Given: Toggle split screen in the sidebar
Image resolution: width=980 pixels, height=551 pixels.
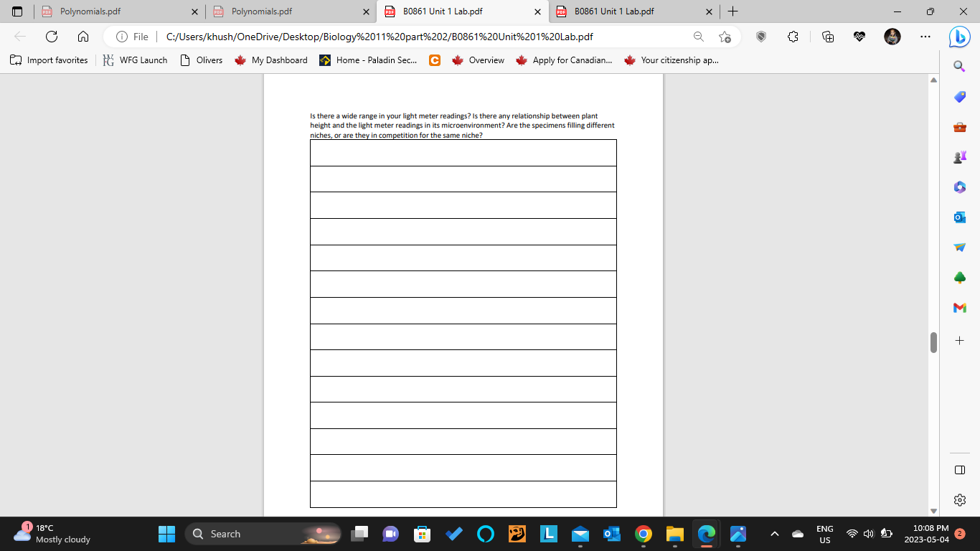Looking at the screenshot, I should [958, 470].
